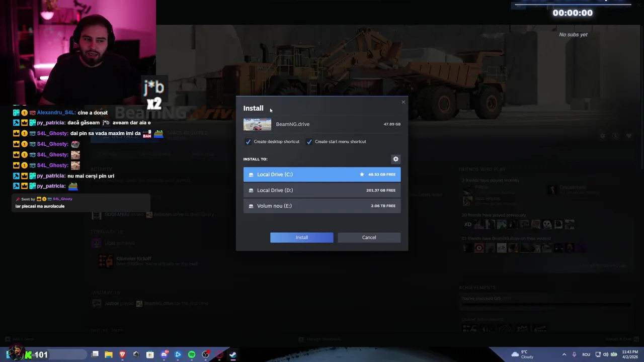Select Volum nou (E:) install location
The height and width of the screenshot is (362, 644).
coord(322,206)
